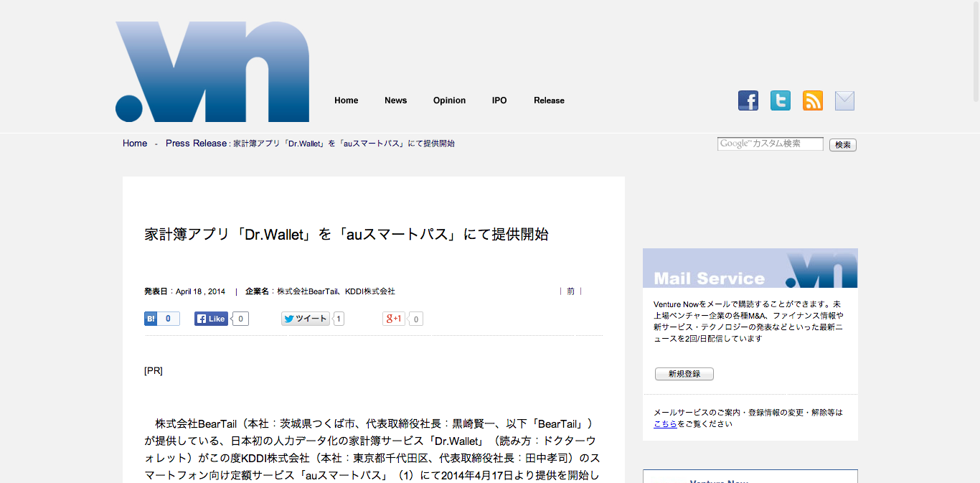Image resolution: width=980 pixels, height=483 pixels.
Task: Open the Opinion menu item
Action: coord(449,100)
